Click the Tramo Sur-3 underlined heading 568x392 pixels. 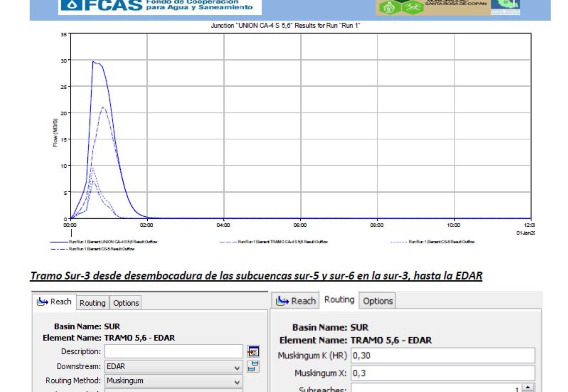tap(256, 276)
